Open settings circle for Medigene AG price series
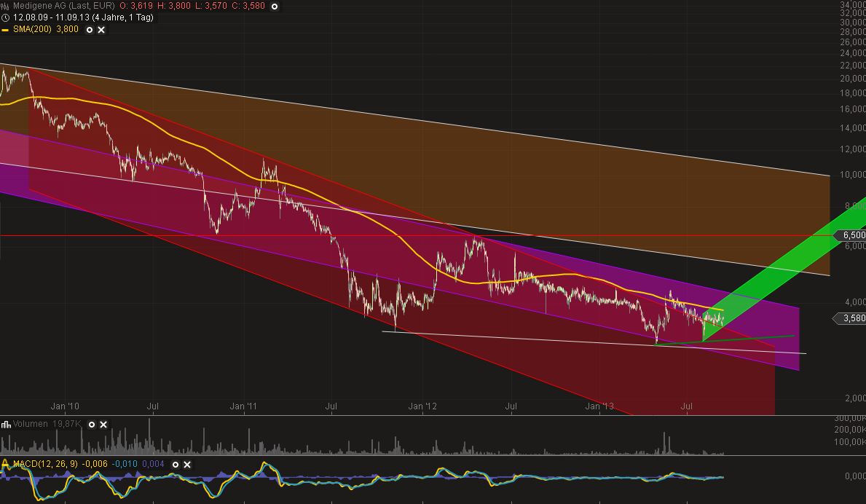866x504 pixels. point(275,6)
